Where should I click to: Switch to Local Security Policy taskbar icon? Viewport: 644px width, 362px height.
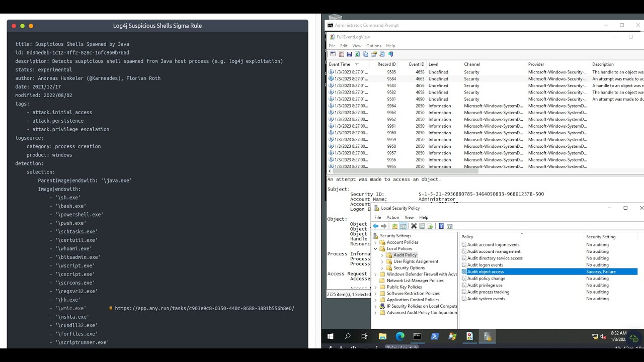pos(487,336)
